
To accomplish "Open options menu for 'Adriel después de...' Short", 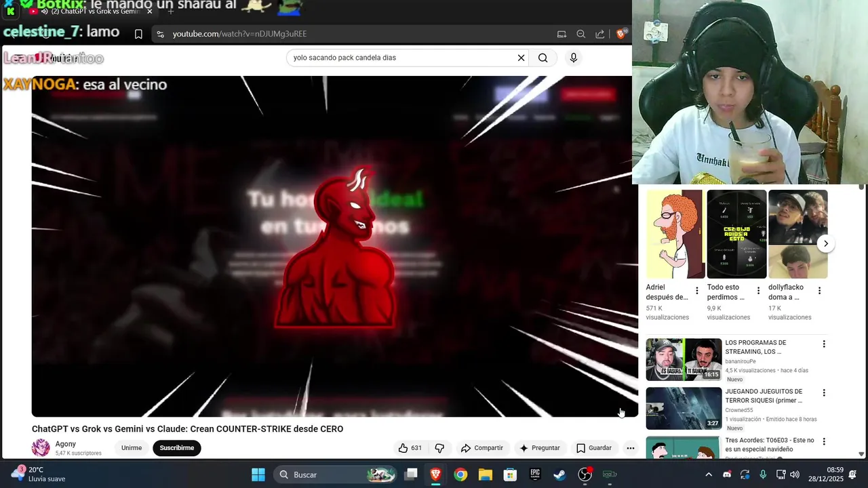I will (x=696, y=291).
